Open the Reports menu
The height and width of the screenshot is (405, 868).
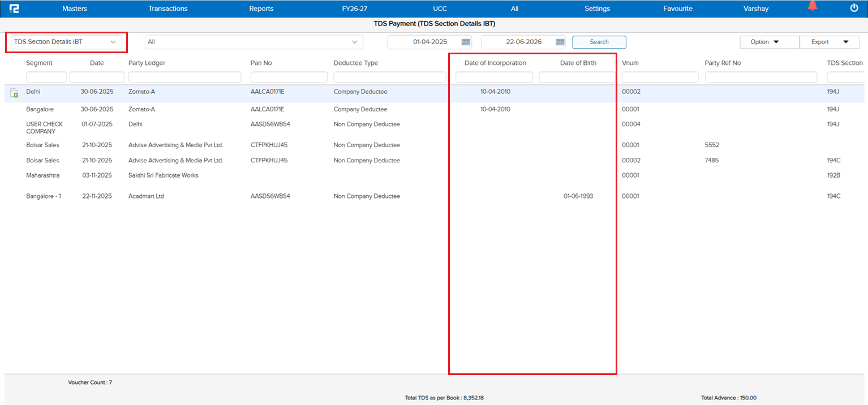pos(261,8)
